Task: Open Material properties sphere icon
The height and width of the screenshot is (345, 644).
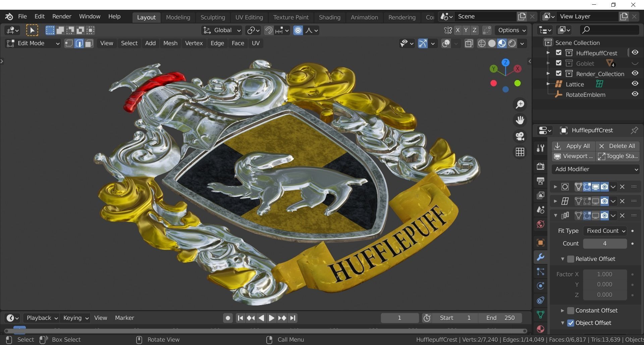Action: coord(540,329)
